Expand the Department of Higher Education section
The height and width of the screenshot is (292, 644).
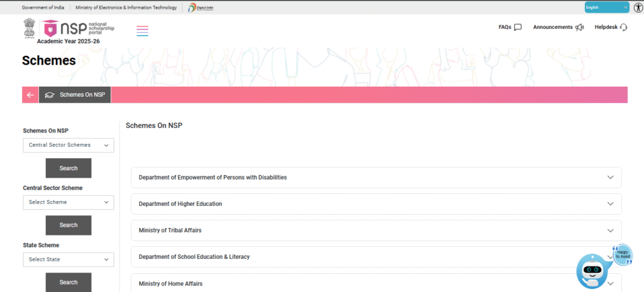pyautogui.click(x=376, y=204)
